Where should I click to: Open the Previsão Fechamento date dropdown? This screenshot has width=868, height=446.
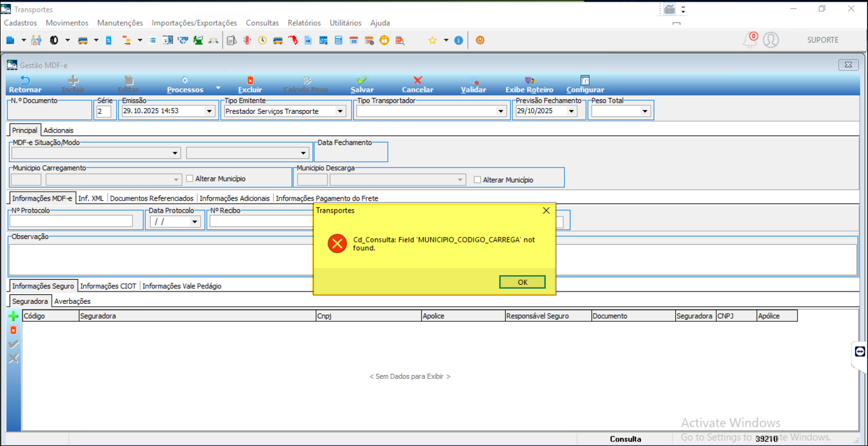(571, 112)
